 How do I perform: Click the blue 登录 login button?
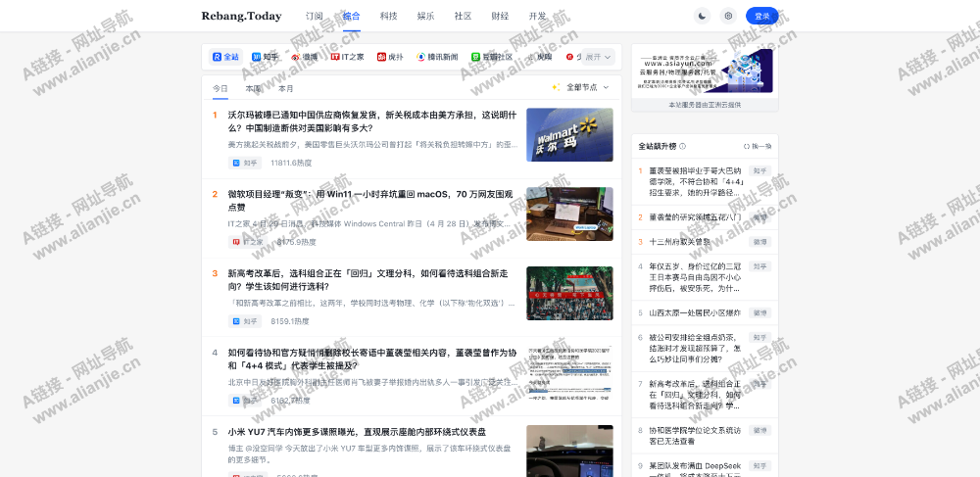(x=761, y=17)
